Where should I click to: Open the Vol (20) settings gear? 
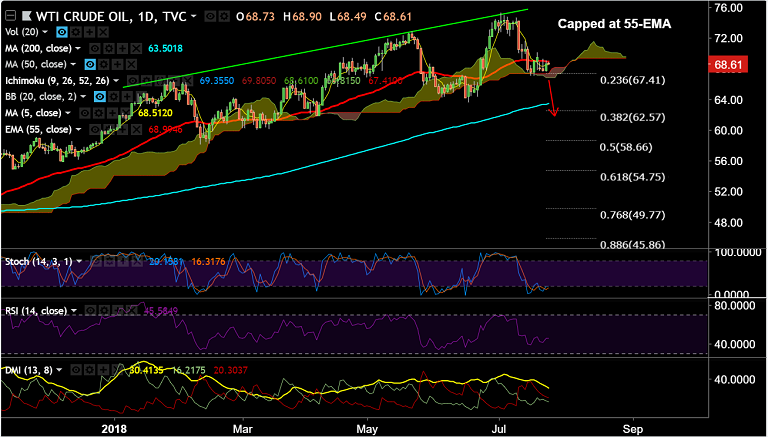tap(76, 32)
